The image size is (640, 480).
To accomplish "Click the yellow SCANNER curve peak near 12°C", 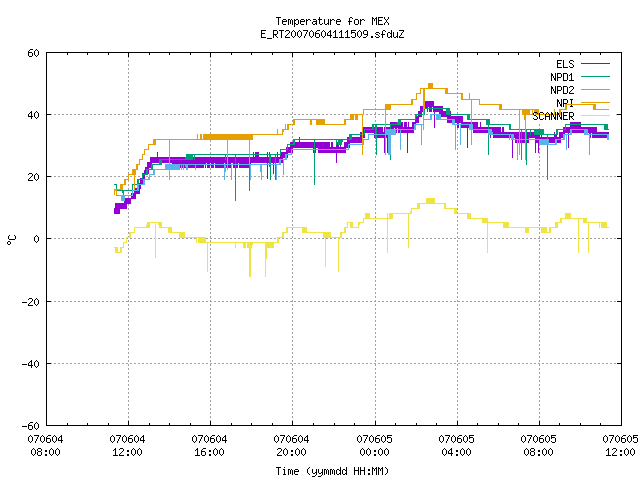I will click(430, 200).
